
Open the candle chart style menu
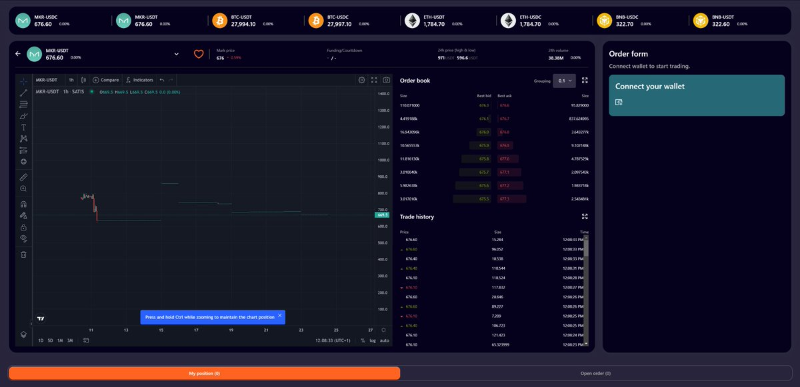click(x=84, y=80)
